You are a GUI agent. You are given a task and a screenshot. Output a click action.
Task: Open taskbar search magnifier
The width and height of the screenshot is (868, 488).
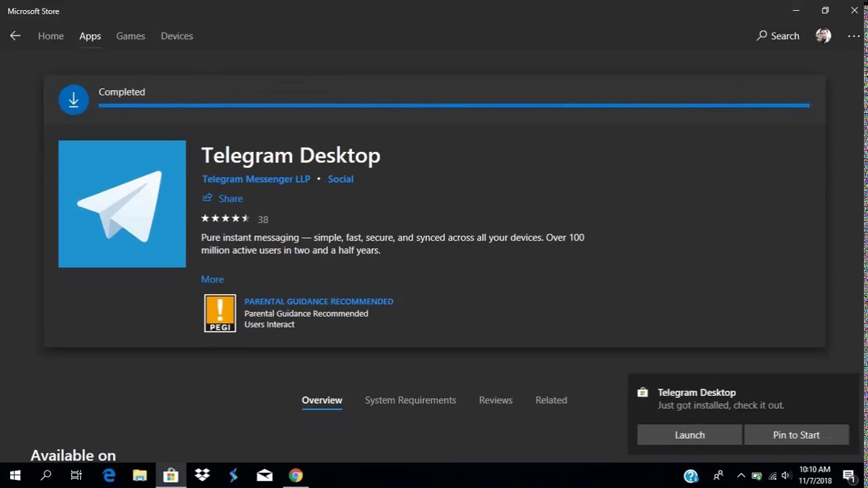(x=46, y=476)
